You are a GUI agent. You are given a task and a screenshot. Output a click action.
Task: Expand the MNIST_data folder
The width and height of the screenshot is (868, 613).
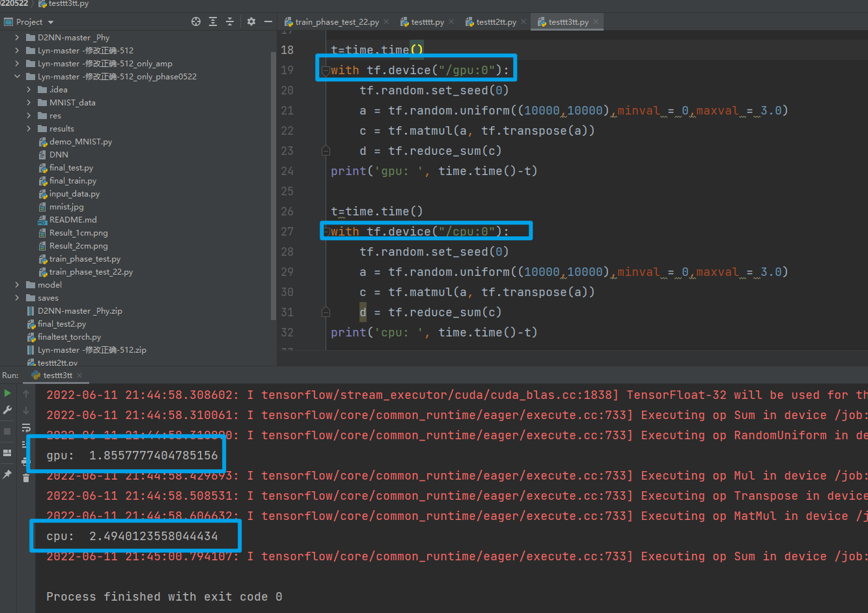(x=29, y=103)
